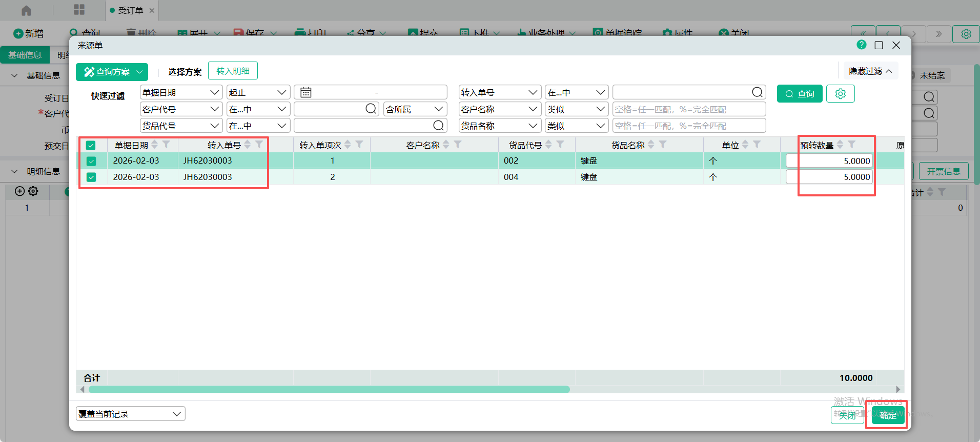Click filter funnel icon on 货品代号 column
This screenshot has width=980, height=442.
coord(560,145)
